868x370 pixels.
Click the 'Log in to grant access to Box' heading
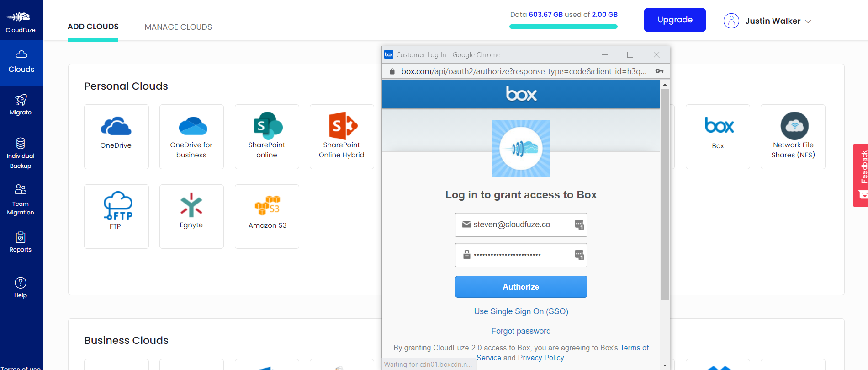pyautogui.click(x=521, y=195)
